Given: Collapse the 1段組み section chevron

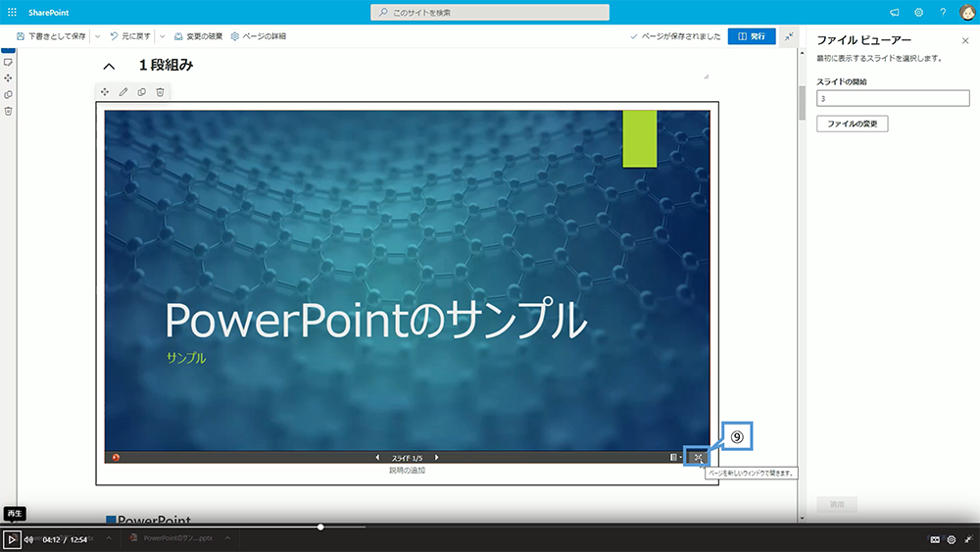Looking at the screenshot, I should 109,66.
